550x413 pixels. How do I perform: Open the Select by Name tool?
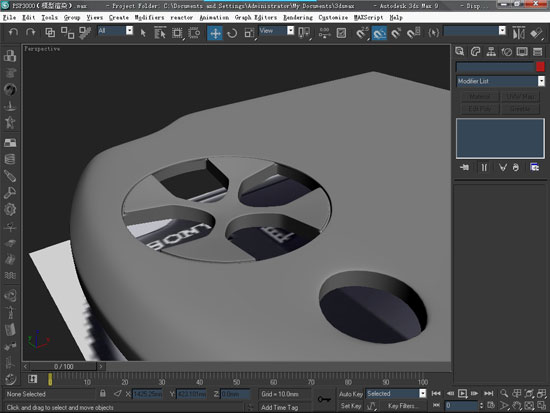[x=160, y=33]
